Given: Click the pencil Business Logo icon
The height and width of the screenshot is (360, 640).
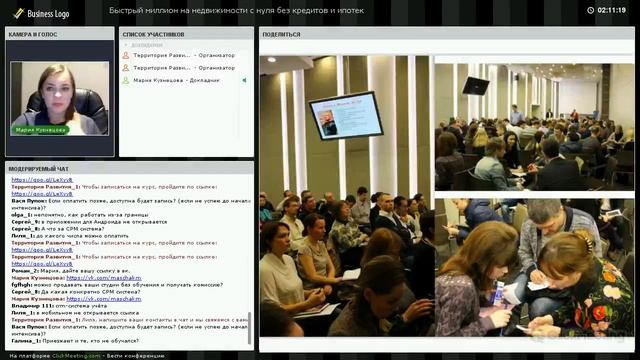Looking at the screenshot, I should click(18, 13).
